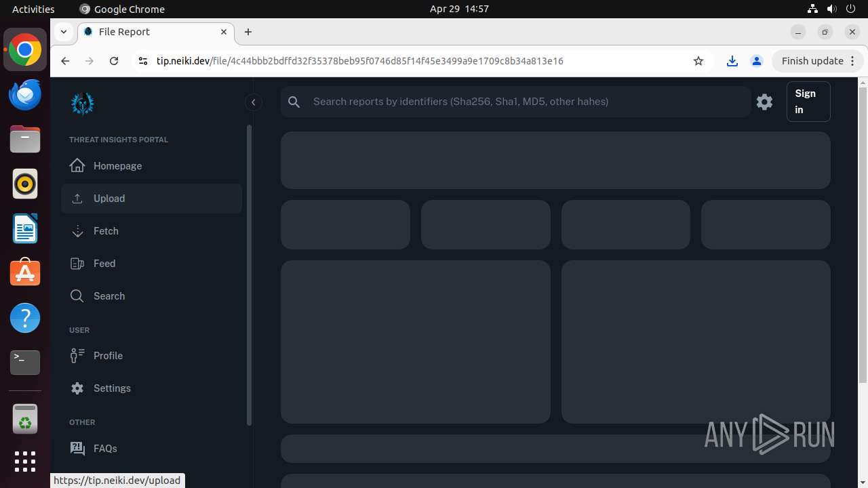Viewport: 868px width, 488px height.
Task: Open the Profile page
Action: (x=151, y=356)
